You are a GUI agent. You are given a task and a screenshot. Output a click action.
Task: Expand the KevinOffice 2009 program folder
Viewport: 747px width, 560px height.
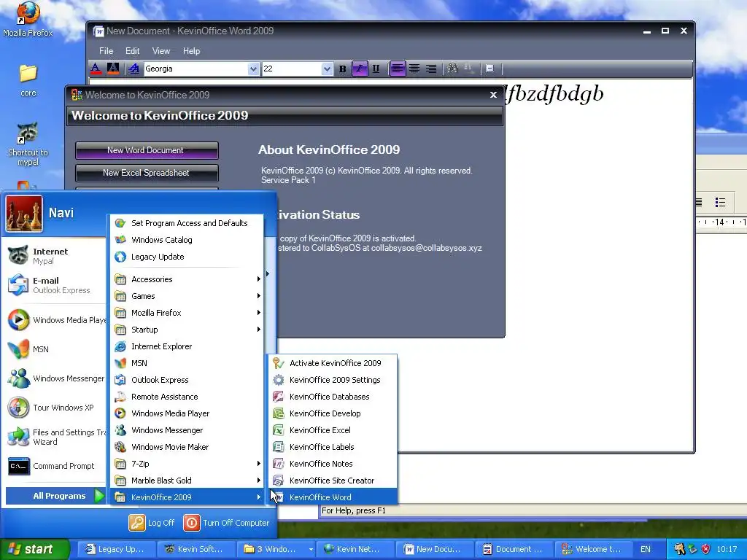(187, 497)
